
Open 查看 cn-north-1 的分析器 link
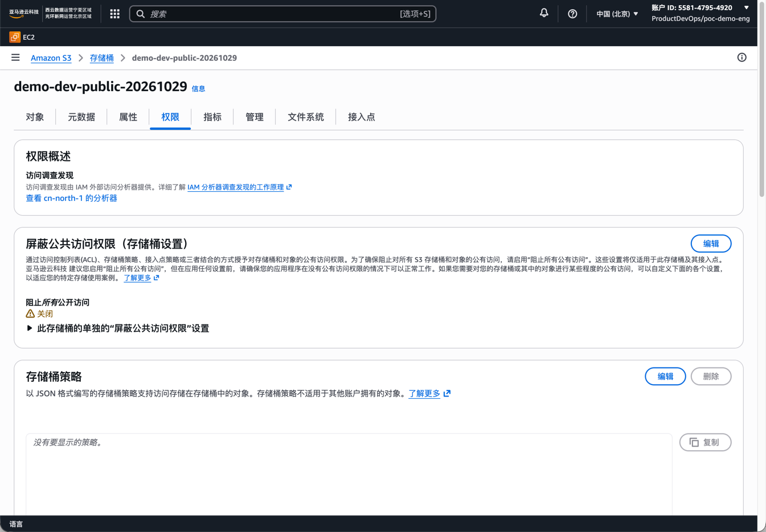(71, 198)
